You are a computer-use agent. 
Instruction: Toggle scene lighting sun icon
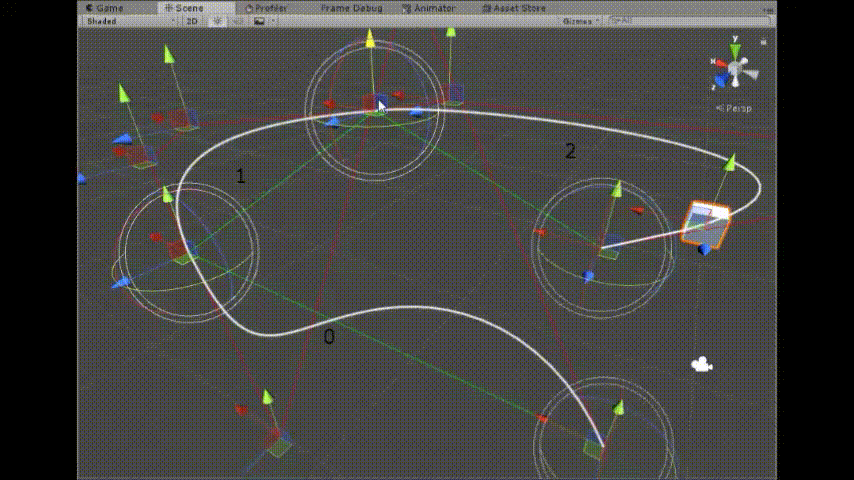tap(217, 21)
